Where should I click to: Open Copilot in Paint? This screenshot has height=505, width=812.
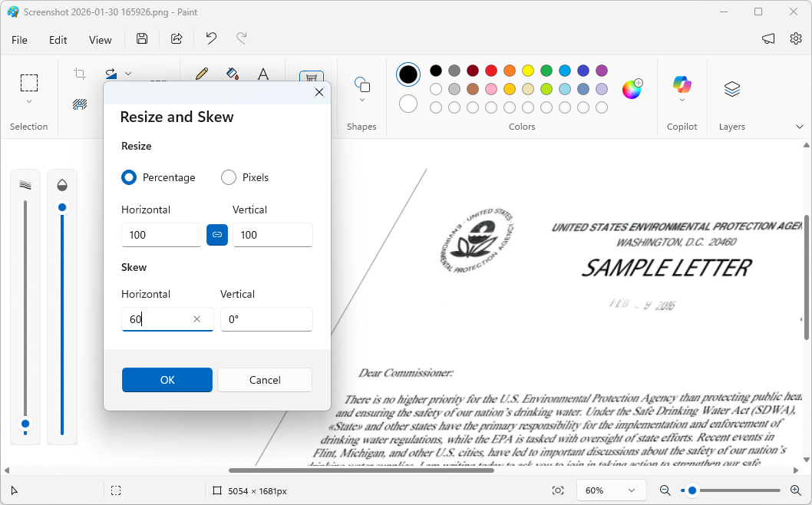[x=682, y=85]
